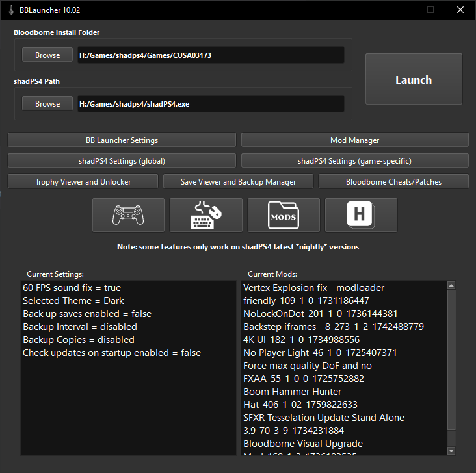Select 'No Player Light-46-1-0-1725407371' mod entry
Viewport: 476px width, 473px height.
(x=320, y=353)
